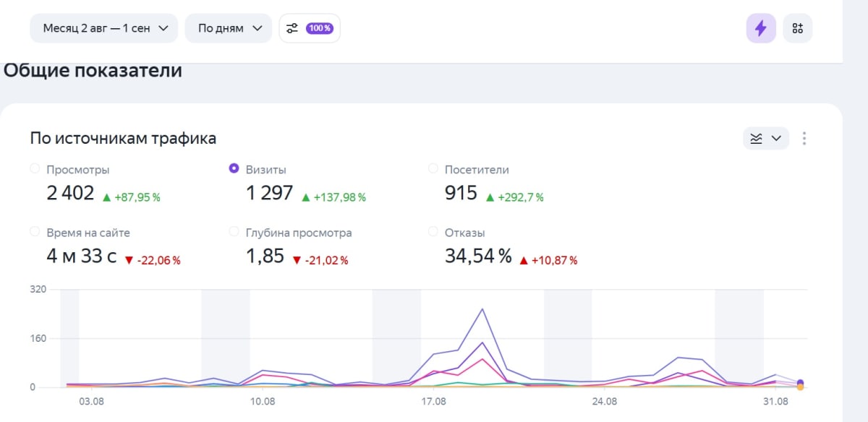868x422 pixels.
Task: Click the 100 % accuracy badge
Action: point(320,29)
